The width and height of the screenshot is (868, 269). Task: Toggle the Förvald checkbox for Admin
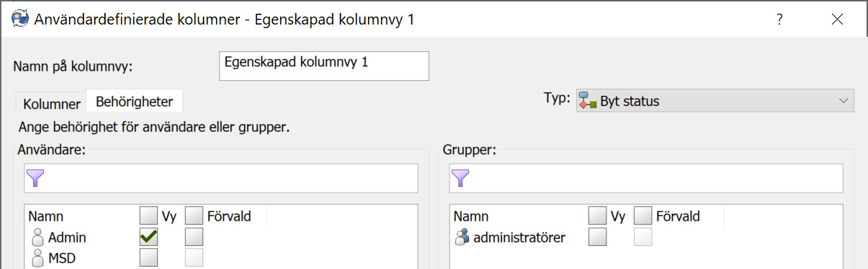(x=194, y=237)
